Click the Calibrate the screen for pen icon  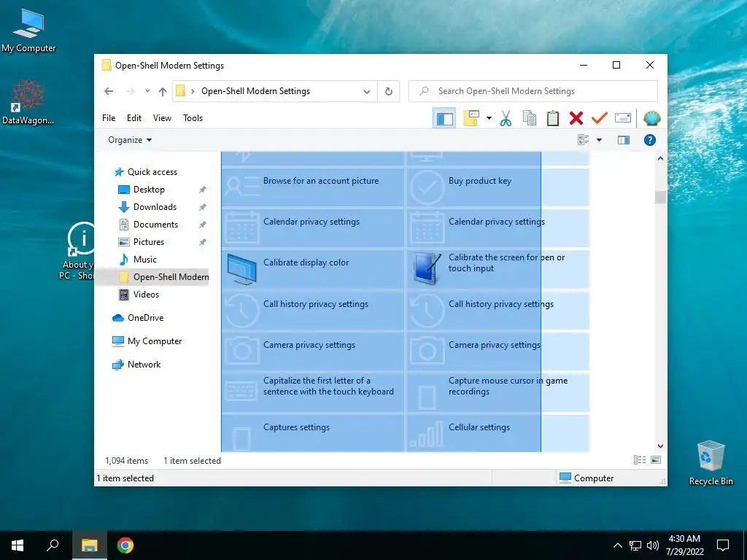click(427, 269)
